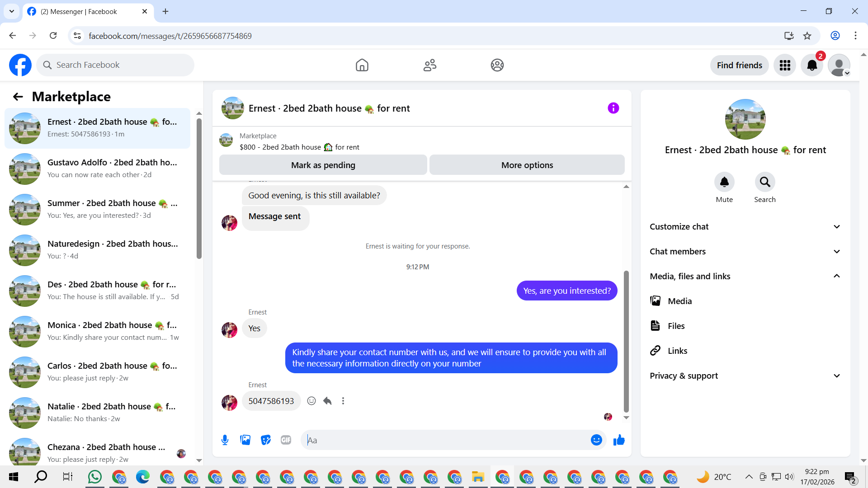
Task: Click the Mark as pending button
Action: [323, 165]
